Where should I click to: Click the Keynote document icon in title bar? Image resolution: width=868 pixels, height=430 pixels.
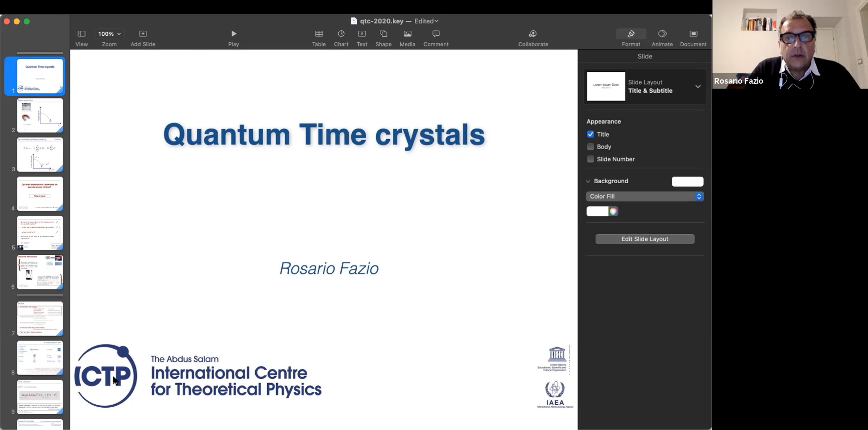[354, 21]
